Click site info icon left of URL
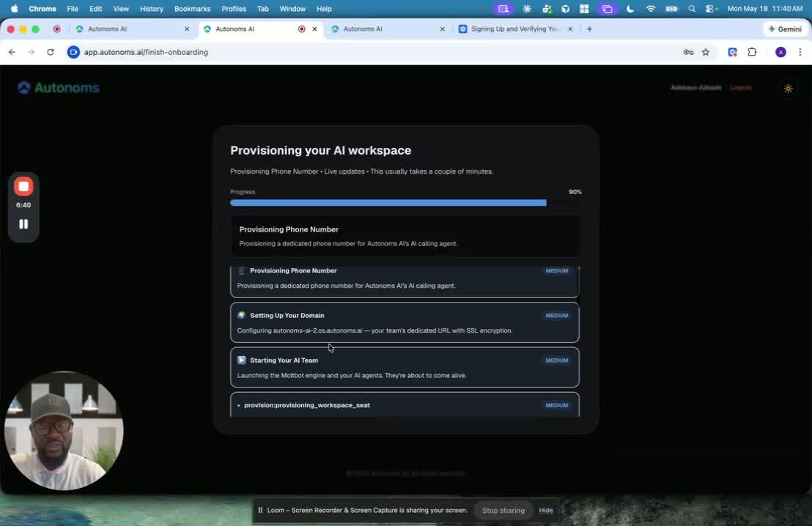 tap(73, 52)
